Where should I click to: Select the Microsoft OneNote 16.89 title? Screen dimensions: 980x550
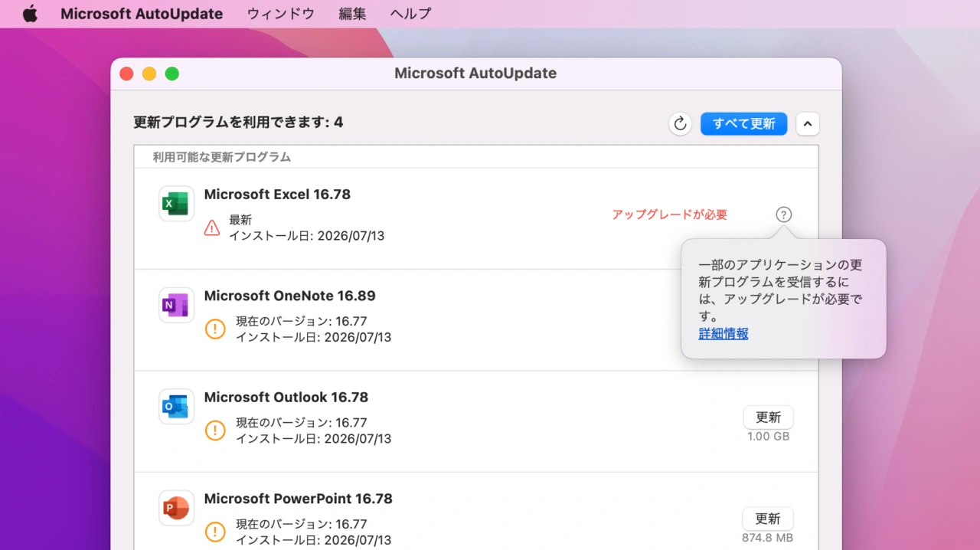coord(289,296)
